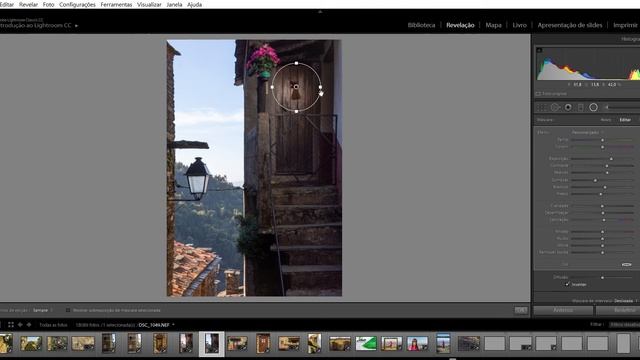The width and height of the screenshot is (640, 360).
Task: Open the Visualizar menu
Action: [x=149, y=4]
